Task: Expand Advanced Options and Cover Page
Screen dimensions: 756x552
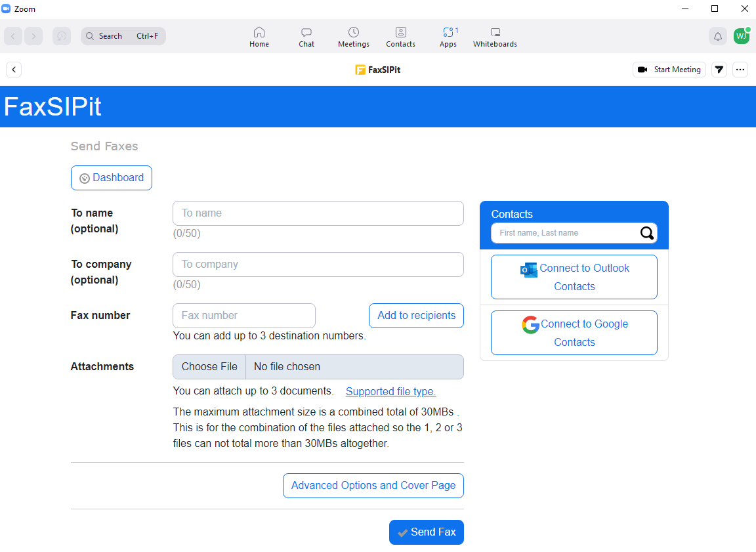Action: point(373,486)
